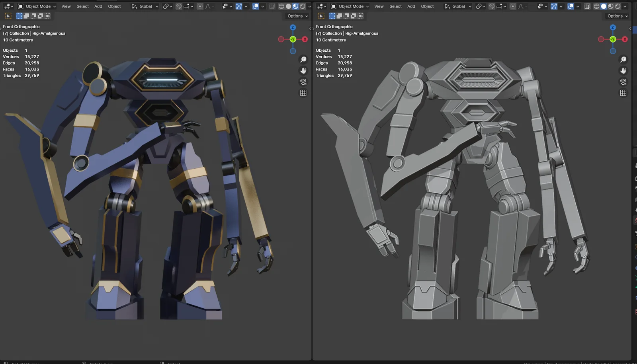Viewport: 637px width, 364px height.
Task: Enable snapping with the magnet icon
Action: pyautogui.click(x=179, y=6)
